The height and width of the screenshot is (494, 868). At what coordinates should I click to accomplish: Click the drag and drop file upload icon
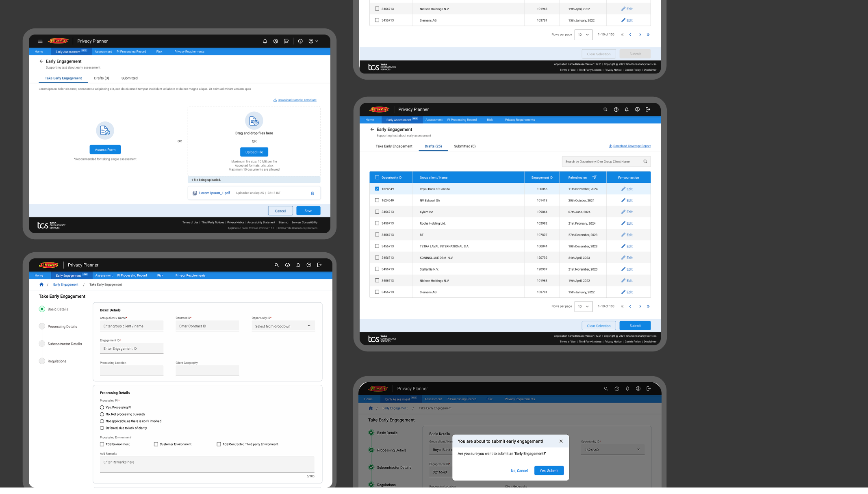tap(254, 121)
